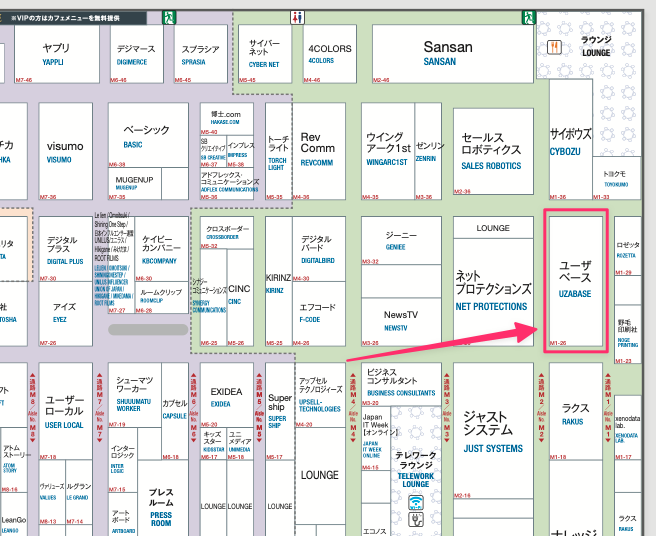Open the Toyokumo booth

616,178
